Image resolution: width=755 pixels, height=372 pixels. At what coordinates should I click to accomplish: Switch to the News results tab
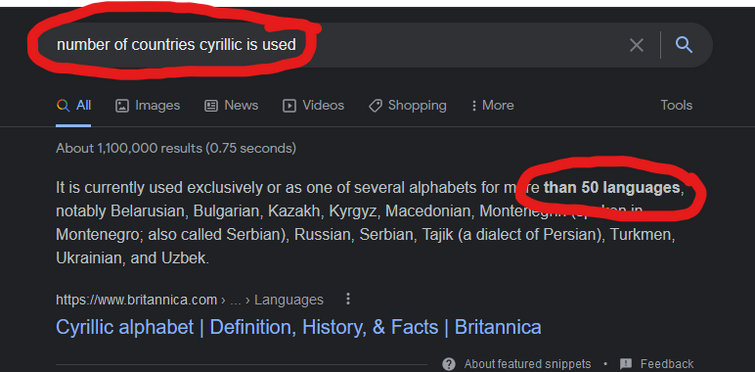coord(231,105)
